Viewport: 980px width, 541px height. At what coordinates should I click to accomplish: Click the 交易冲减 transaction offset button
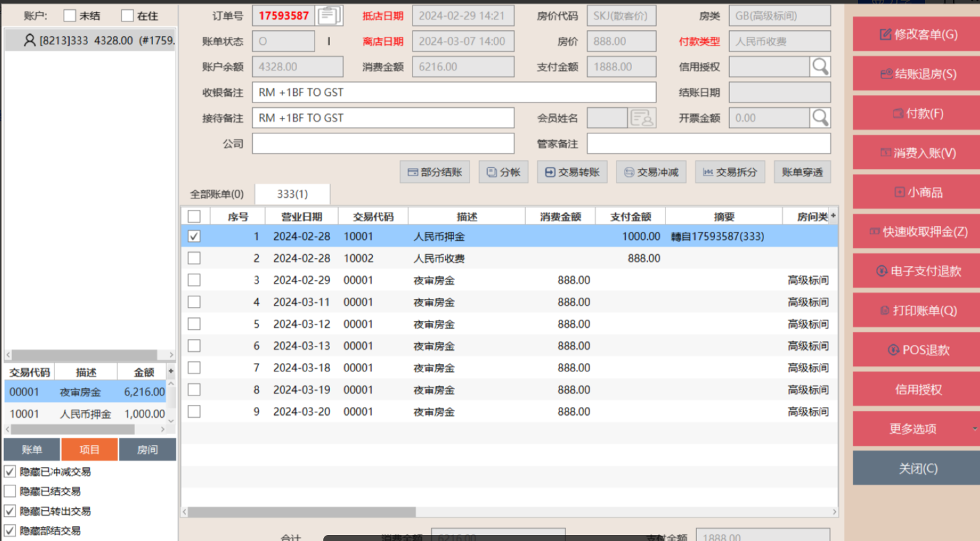click(x=651, y=172)
